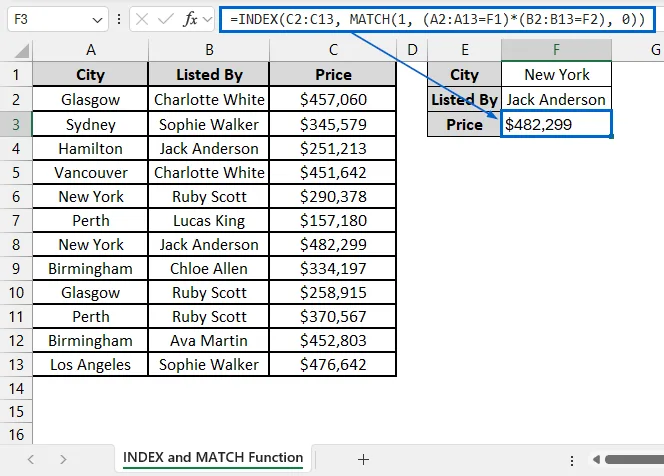Select row 16 header
The image size is (664, 476).
point(16,434)
